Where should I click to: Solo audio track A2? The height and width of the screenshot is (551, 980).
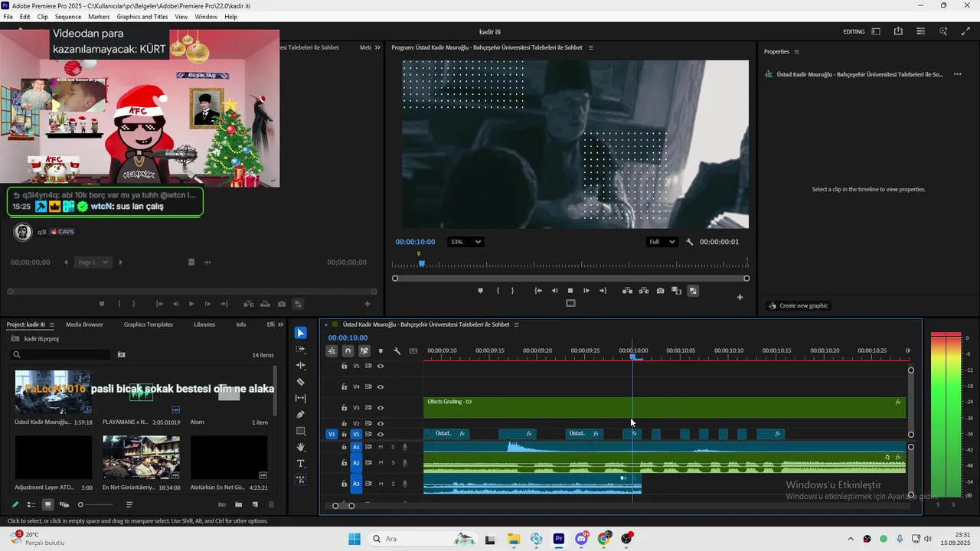point(393,463)
